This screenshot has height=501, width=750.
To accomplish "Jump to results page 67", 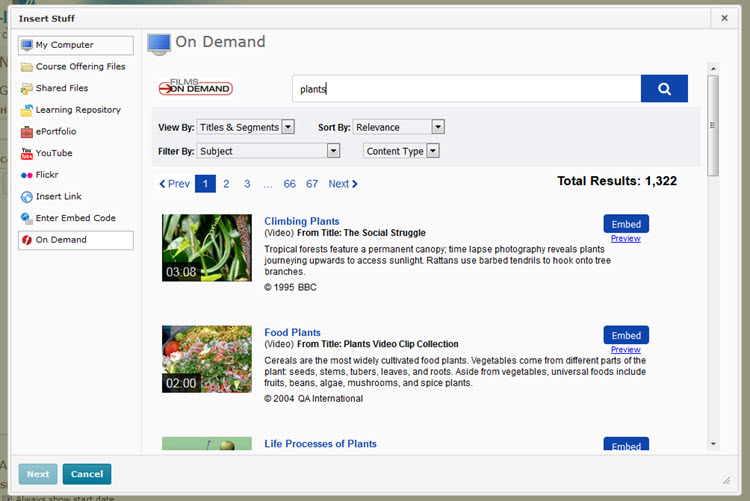I will (x=312, y=184).
